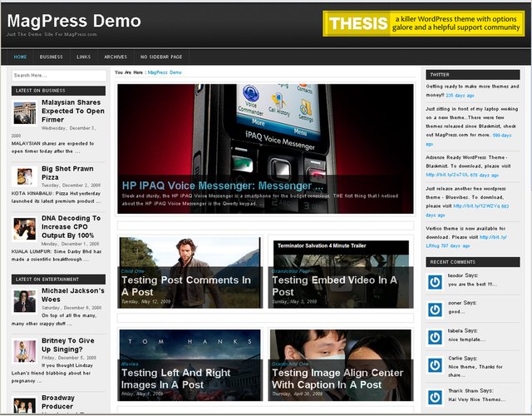Click the MagPress Demo site title
Viewport: 532px width, 416px height.
(74, 21)
